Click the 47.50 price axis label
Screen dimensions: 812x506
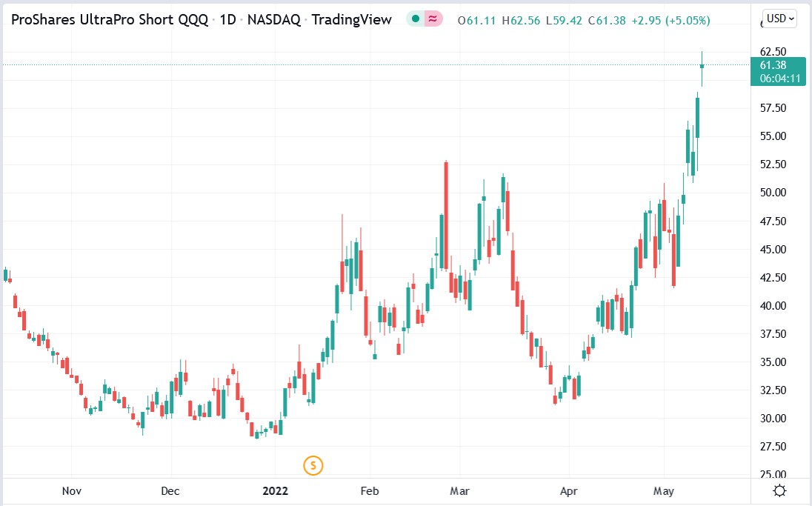click(773, 222)
